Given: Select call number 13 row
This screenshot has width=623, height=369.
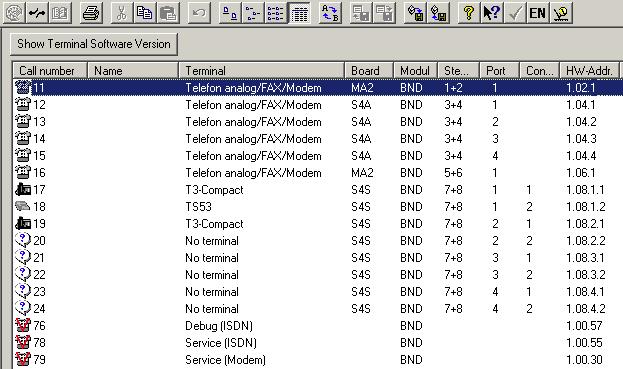Looking at the screenshot, I should pos(318,122).
